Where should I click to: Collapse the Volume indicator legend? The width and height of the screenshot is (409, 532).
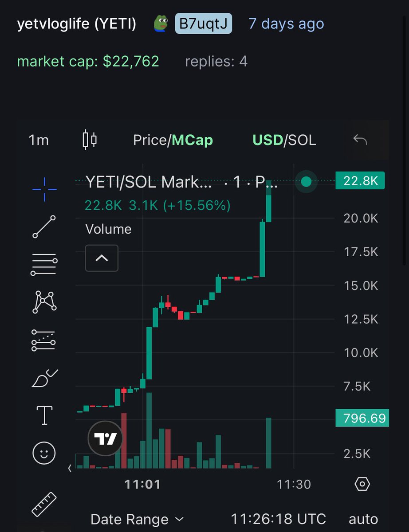point(102,258)
